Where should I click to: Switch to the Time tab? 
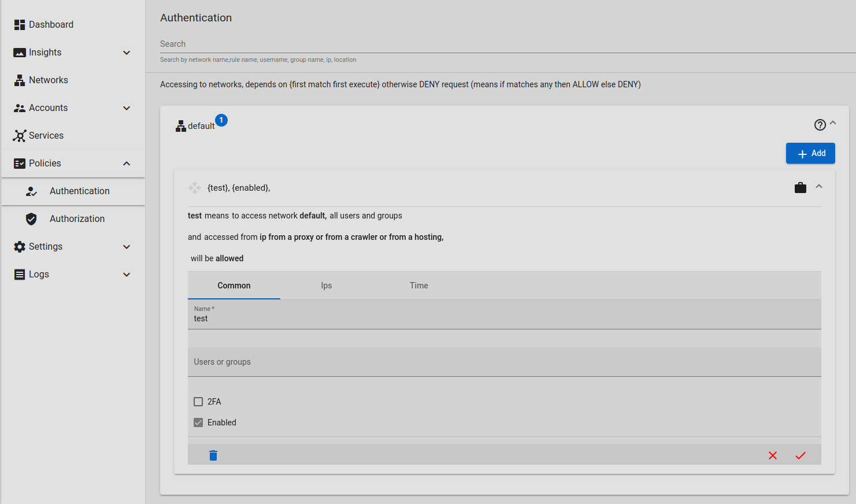tap(419, 286)
